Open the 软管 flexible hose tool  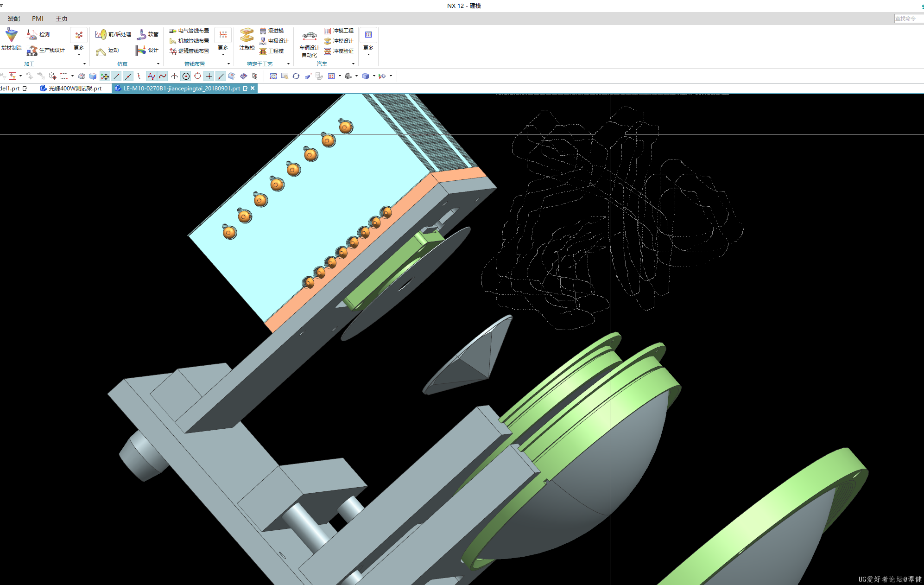[x=148, y=34]
